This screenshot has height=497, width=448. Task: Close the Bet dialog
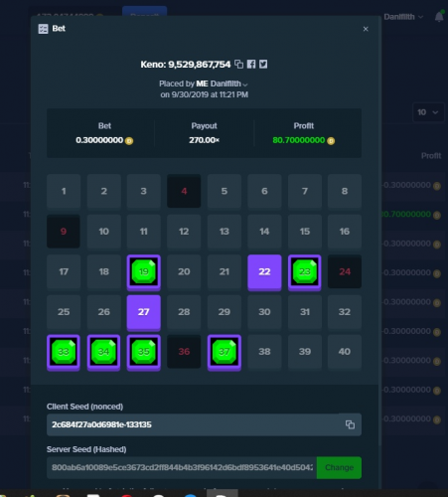pyautogui.click(x=366, y=29)
